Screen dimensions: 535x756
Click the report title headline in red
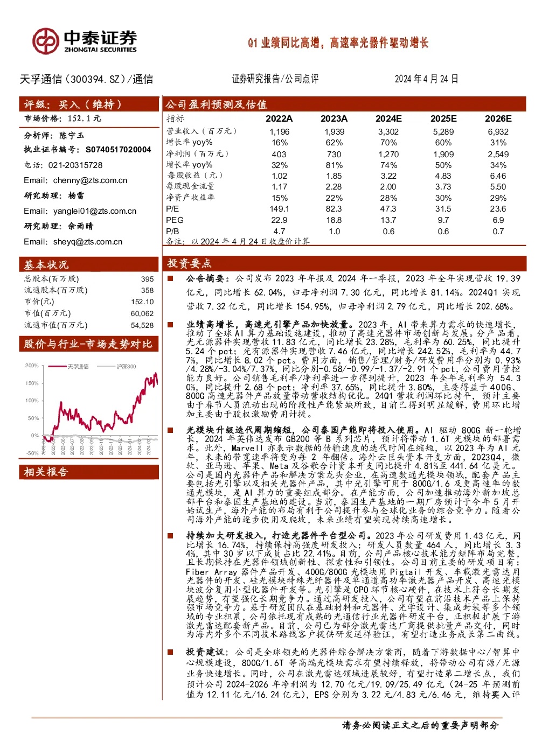point(338,43)
